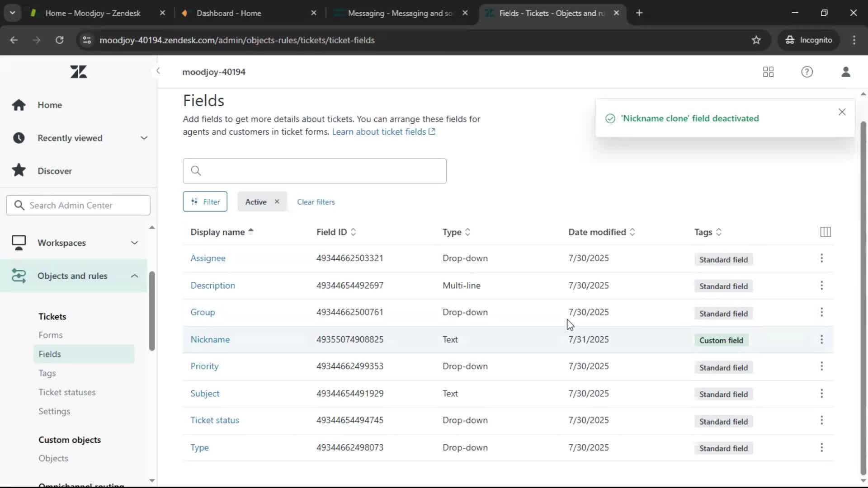Open options menu for Priority row
The image size is (868, 488).
[821, 366]
